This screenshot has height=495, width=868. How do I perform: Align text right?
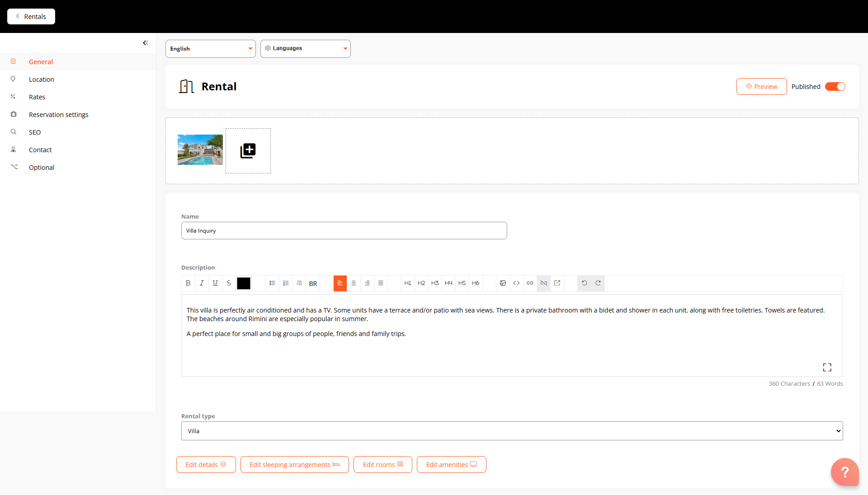[367, 283]
